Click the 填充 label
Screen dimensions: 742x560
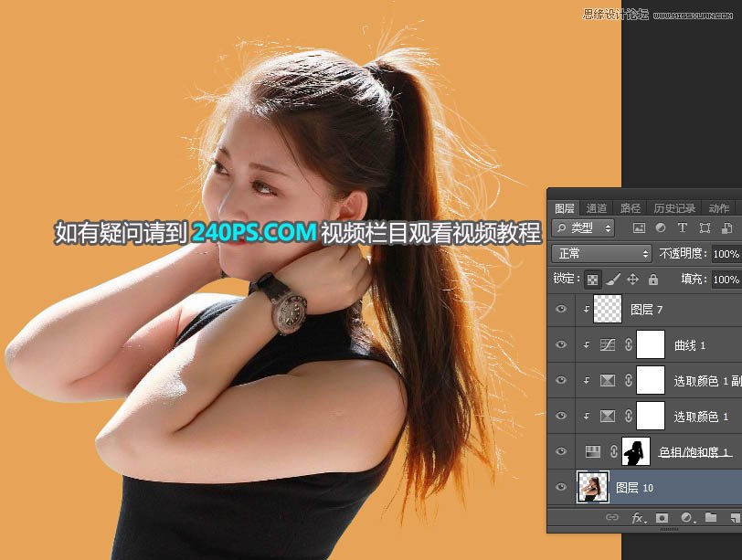tap(694, 280)
